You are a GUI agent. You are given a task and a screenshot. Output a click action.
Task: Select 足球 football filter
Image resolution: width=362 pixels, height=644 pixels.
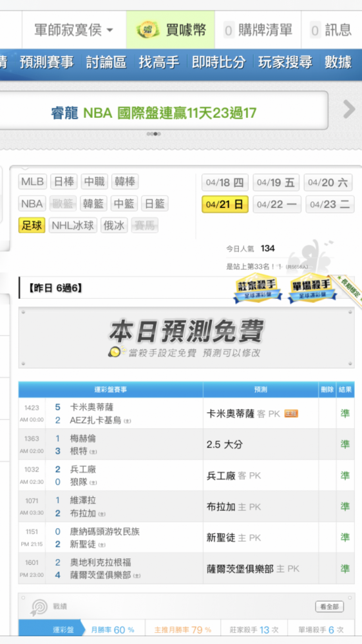(32, 225)
